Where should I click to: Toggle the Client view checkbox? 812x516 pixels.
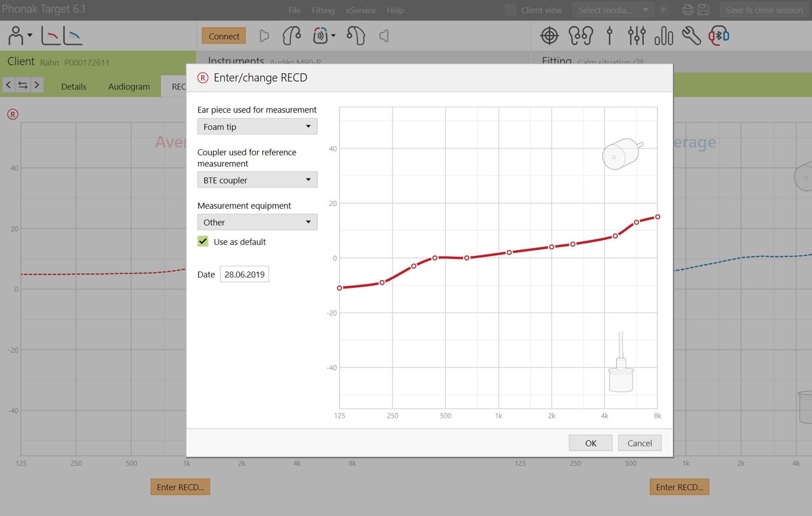point(510,9)
